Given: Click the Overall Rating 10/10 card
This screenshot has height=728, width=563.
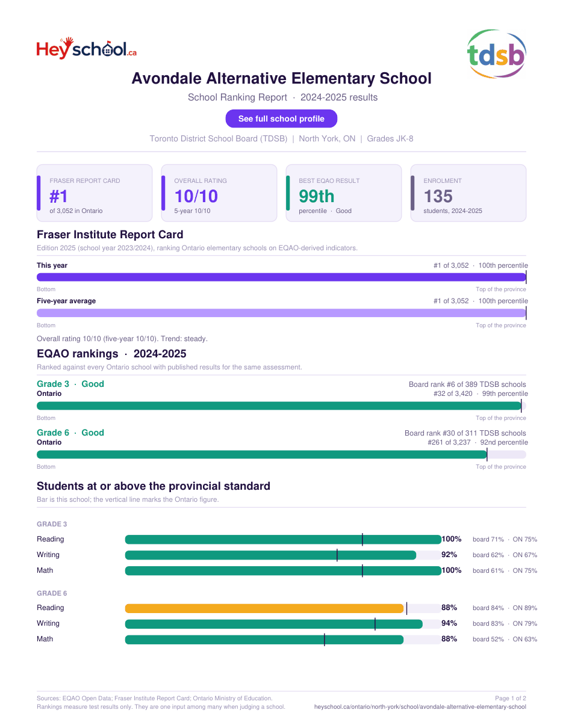Looking at the screenshot, I should pos(219,193).
